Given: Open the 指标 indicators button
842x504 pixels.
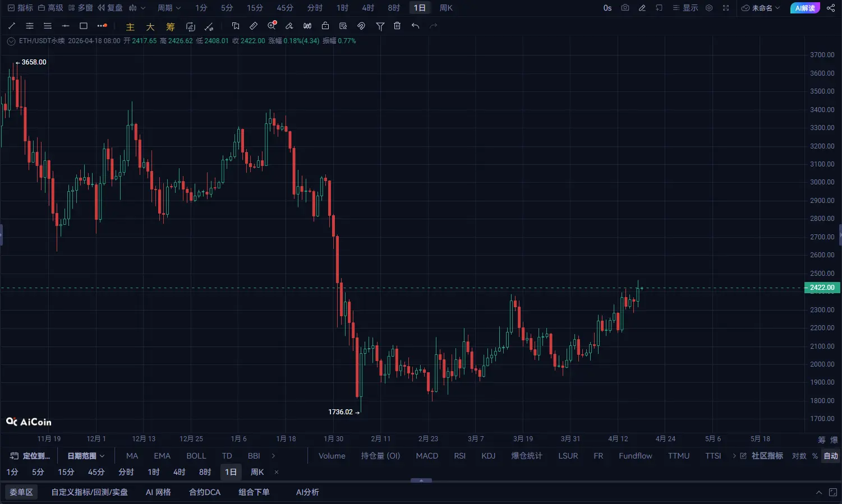Looking at the screenshot, I should tap(20, 8).
